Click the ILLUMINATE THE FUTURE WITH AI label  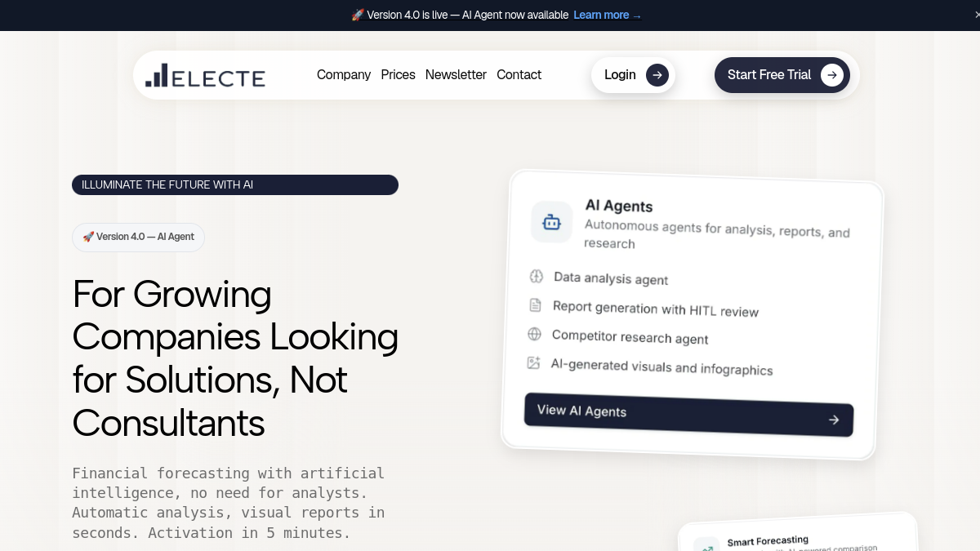tap(235, 185)
